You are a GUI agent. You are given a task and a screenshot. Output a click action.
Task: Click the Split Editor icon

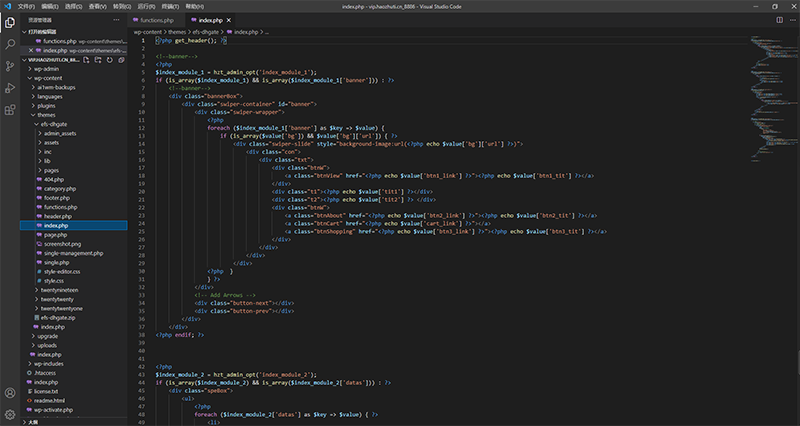[x=780, y=20]
